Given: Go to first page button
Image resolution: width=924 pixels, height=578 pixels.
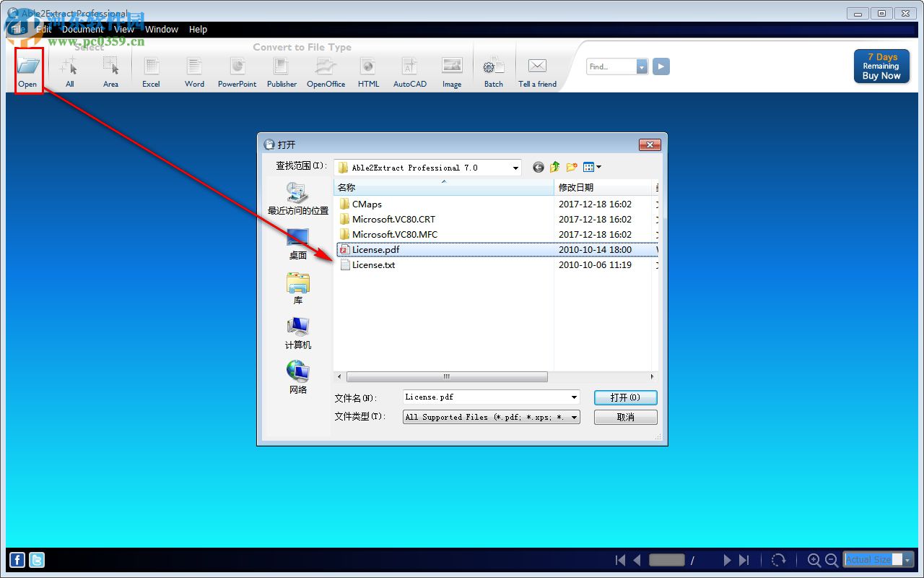Looking at the screenshot, I should coord(620,560).
